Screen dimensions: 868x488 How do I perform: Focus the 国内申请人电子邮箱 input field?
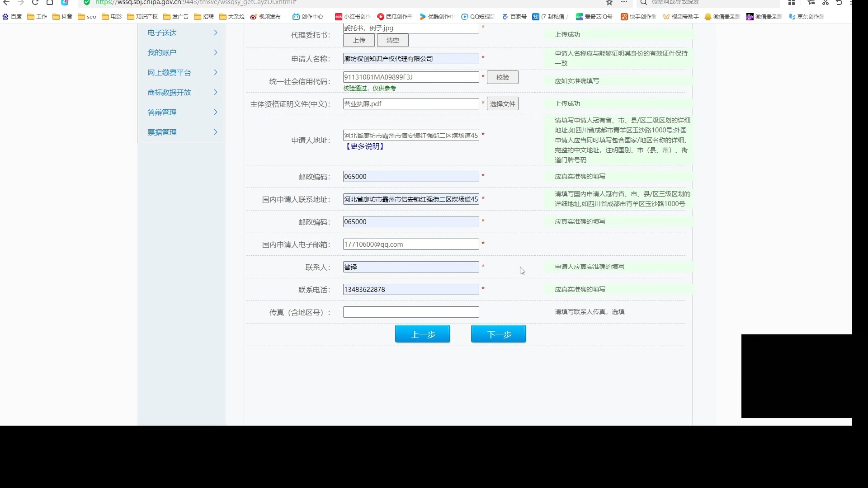pos(411,244)
